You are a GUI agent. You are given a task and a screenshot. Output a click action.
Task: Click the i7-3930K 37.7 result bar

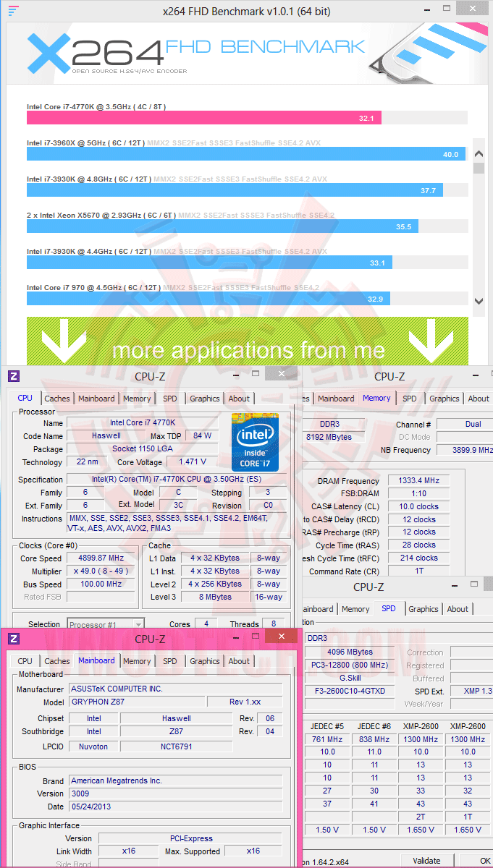(235, 190)
